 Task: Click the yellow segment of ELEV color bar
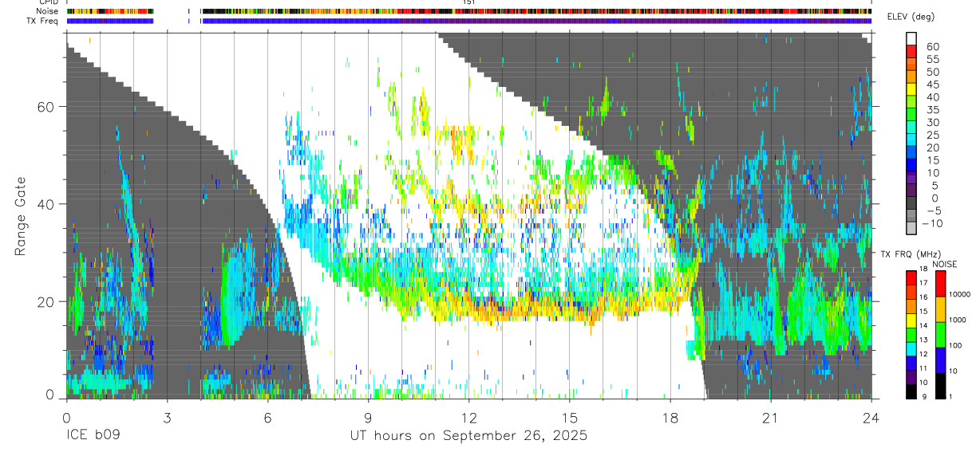[911, 88]
